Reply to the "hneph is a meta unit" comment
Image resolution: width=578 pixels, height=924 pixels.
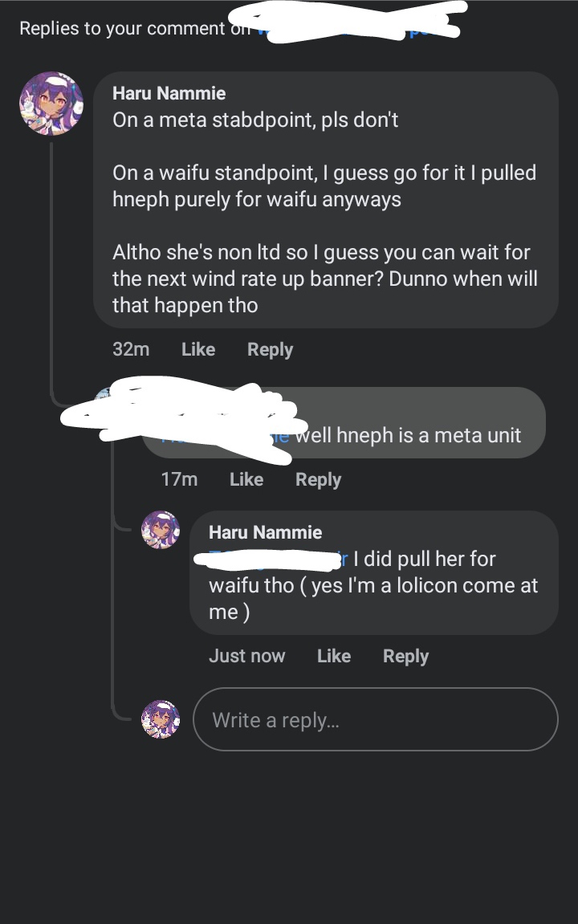click(x=318, y=479)
